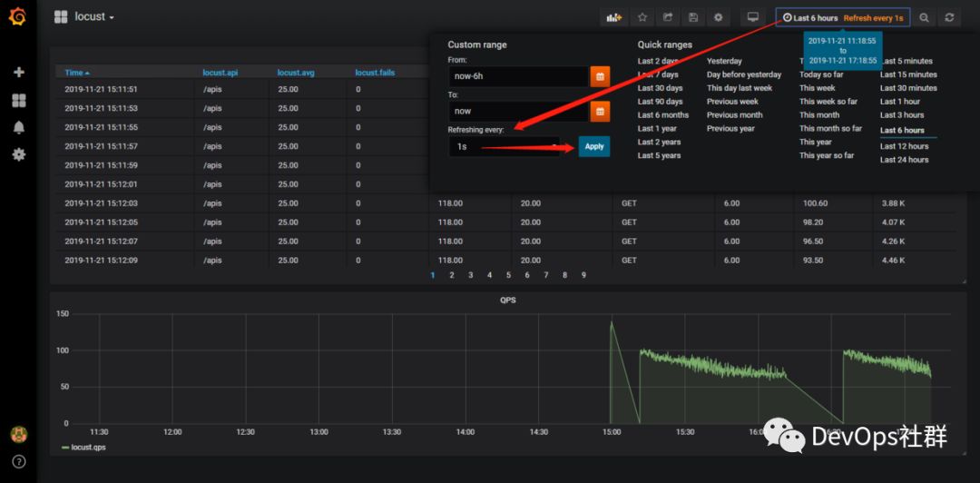Open the Configuration gear in sidebar
Viewport: 980px width, 483px height.
(18, 154)
